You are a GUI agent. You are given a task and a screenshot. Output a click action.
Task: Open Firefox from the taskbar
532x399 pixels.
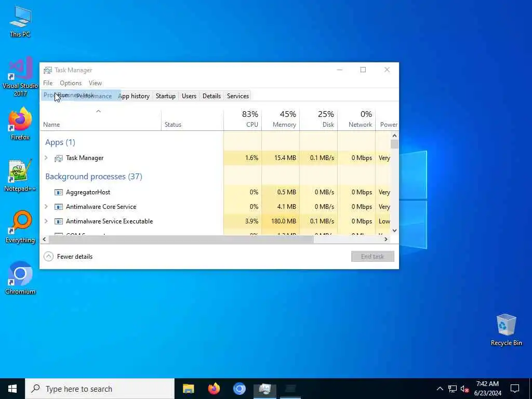214,389
